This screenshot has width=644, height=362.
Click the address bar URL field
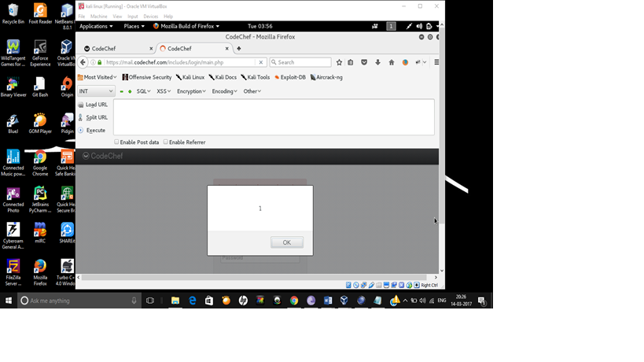pos(178,62)
